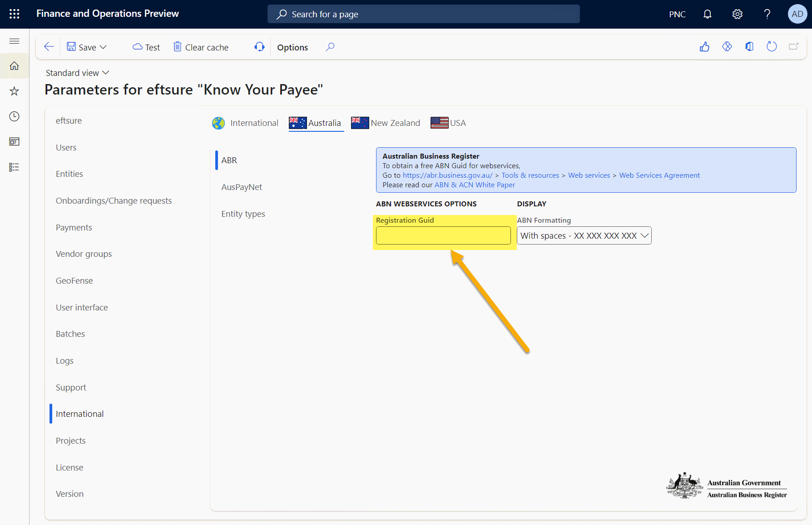This screenshot has height=525, width=812.
Task: Open the User interface section
Action: click(82, 308)
